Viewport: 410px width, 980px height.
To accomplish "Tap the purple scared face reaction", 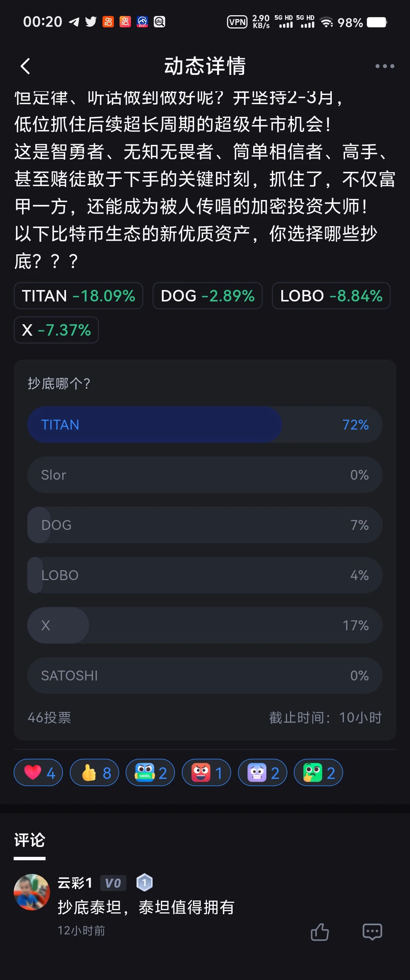I will click(x=262, y=773).
